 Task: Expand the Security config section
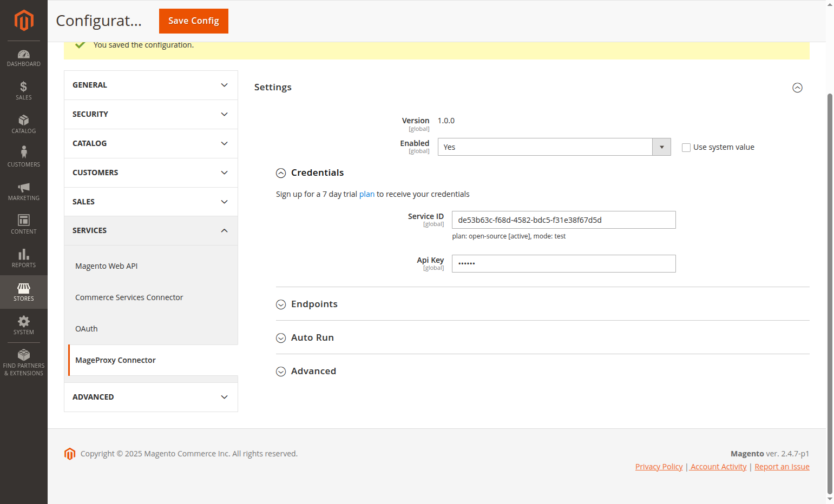(151, 115)
